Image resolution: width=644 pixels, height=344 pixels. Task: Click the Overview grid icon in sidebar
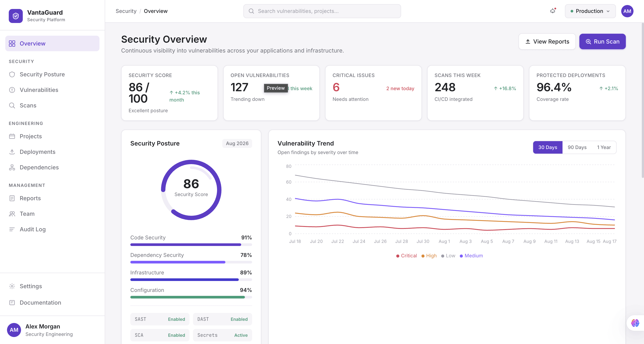pyautogui.click(x=12, y=44)
